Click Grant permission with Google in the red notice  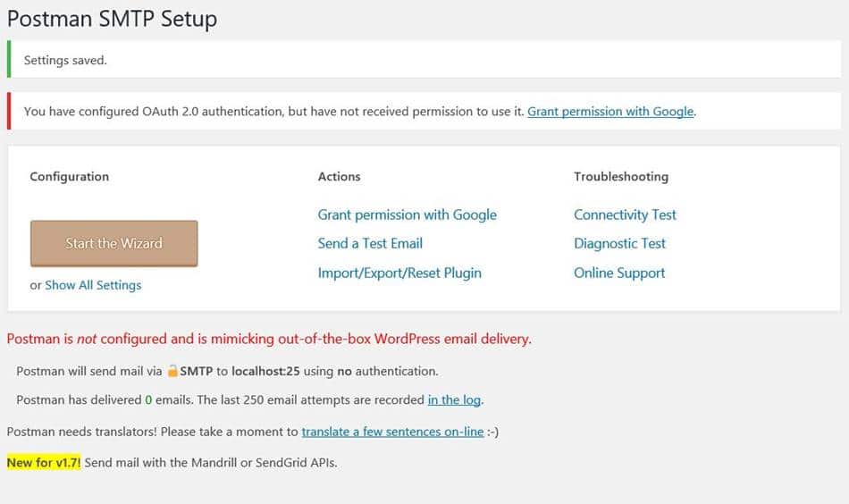(x=610, y=112)
